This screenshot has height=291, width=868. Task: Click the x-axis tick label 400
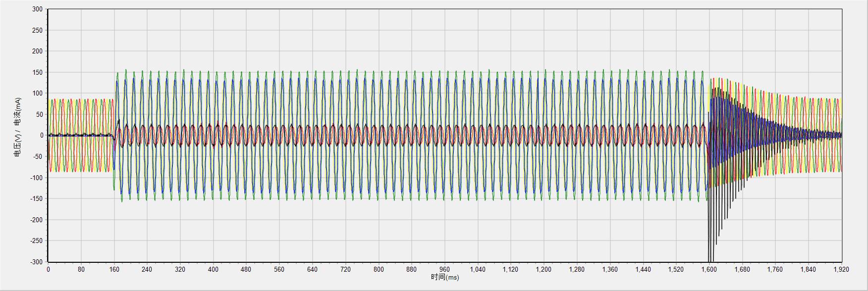[214, 270]
